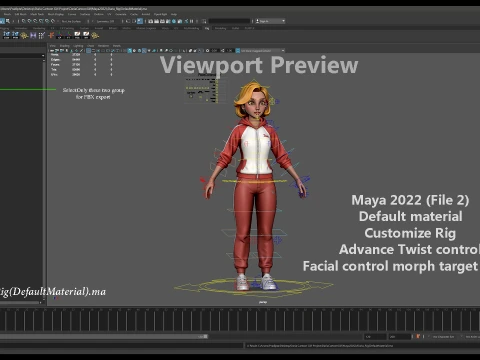Click the second RGB axis shelf icon

click(x=69, y=35)
